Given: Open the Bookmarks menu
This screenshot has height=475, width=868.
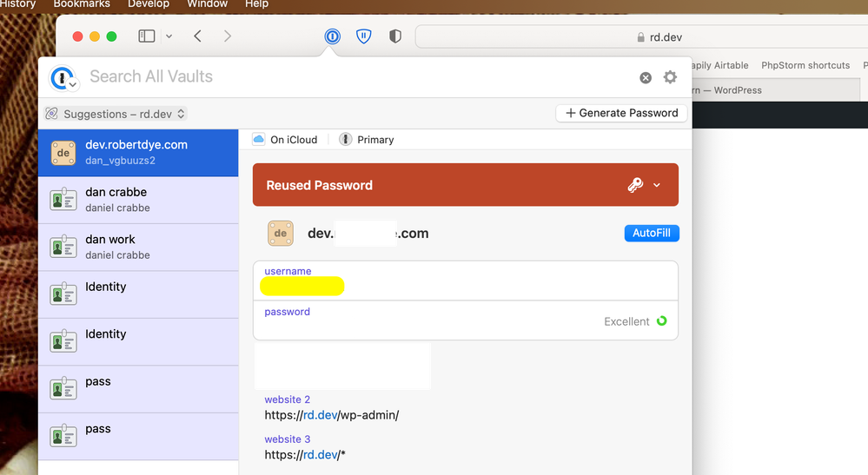Looking at the screenshot, I should [x=82, y=4].
